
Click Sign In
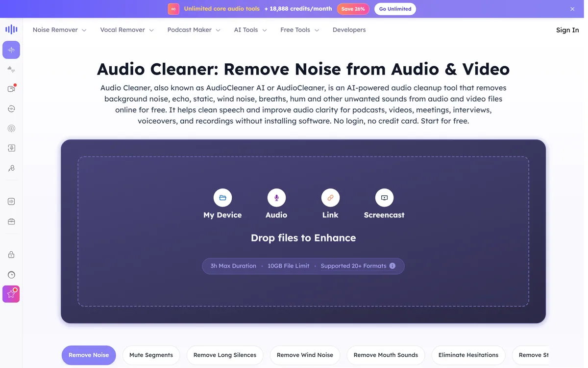pos(567,30)
